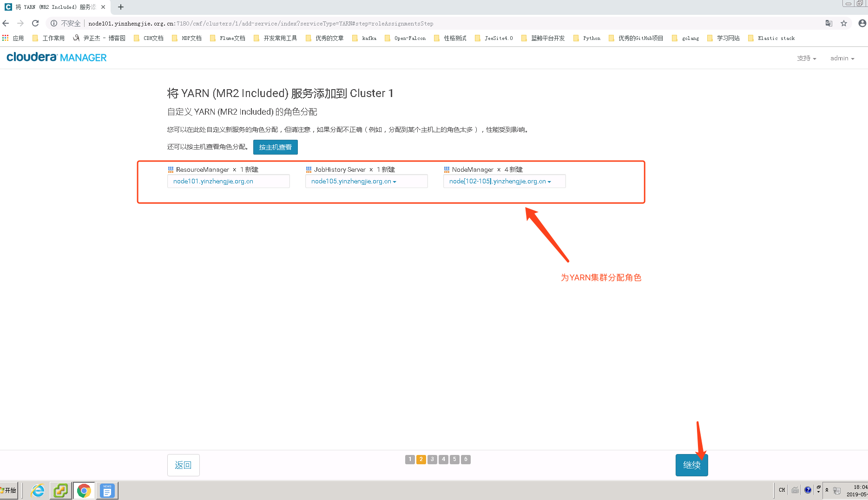Screen dimensions: 868x500
Task: Open the kafka bookmark folder
Action: point(364,38)
